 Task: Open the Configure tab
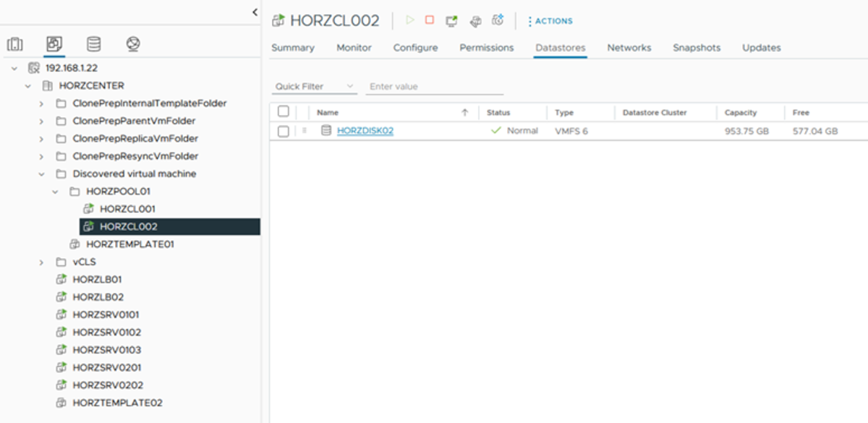click(x=415, y=48)
